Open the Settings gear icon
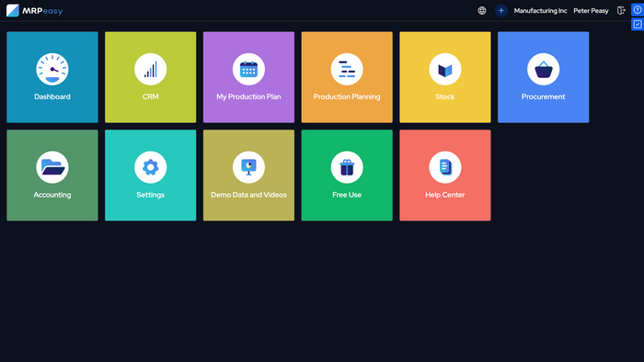This screenshot has width=644, height=362. 150,167
